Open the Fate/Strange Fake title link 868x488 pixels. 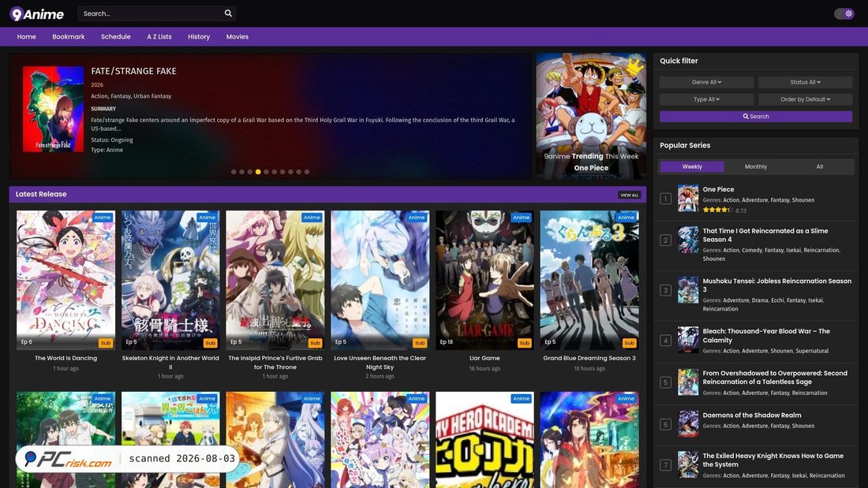tap(133, 72)
